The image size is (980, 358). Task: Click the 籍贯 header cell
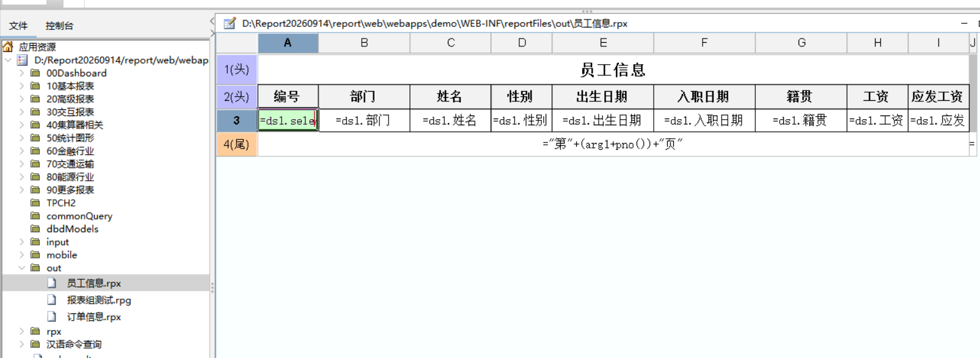(x=801, y=97)
